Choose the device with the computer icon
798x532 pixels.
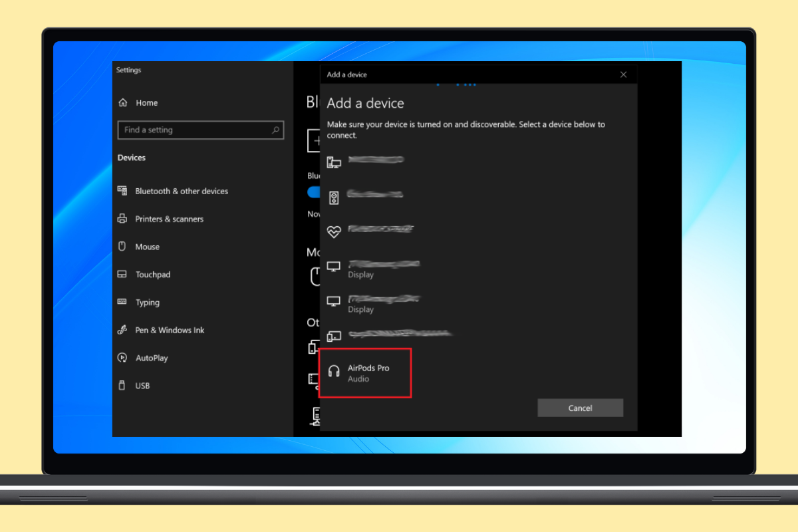click(x=366, y=160)
